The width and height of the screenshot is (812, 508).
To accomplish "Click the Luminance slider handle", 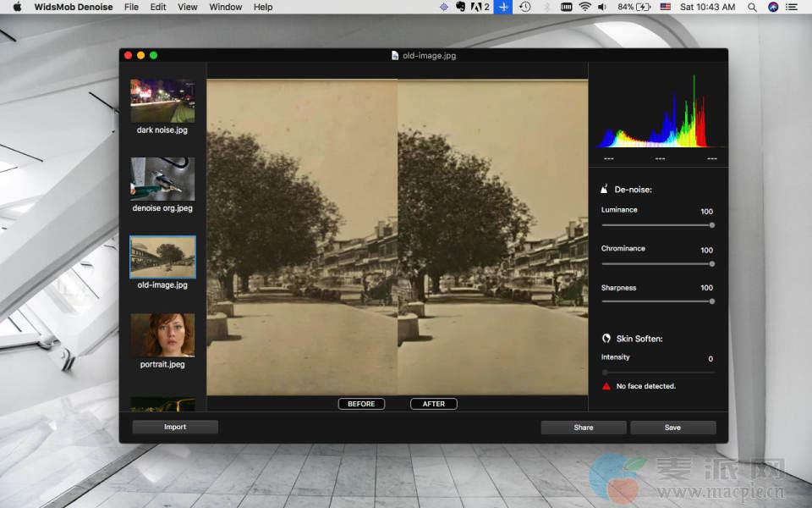I will (712, 225).
